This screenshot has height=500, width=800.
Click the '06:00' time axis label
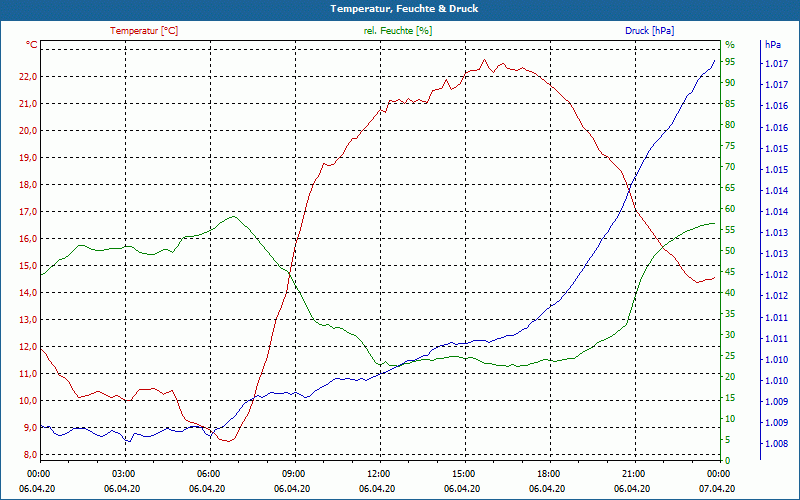coord(207,473)
